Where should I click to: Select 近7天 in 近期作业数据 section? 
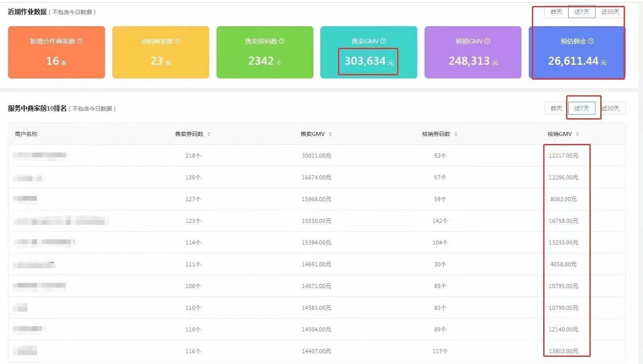click(581, 12)
